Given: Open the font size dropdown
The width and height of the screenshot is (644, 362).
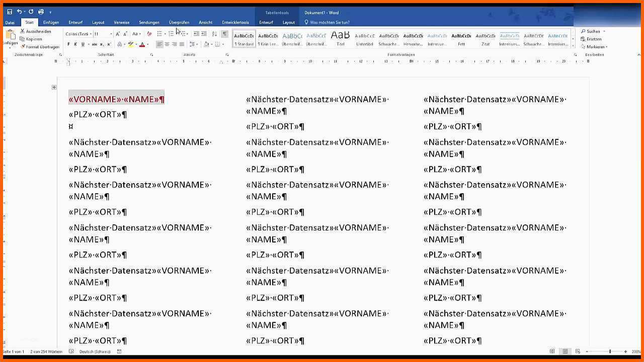Looking at the screenshot, I should pyautogui.click(x=110, y=34).
